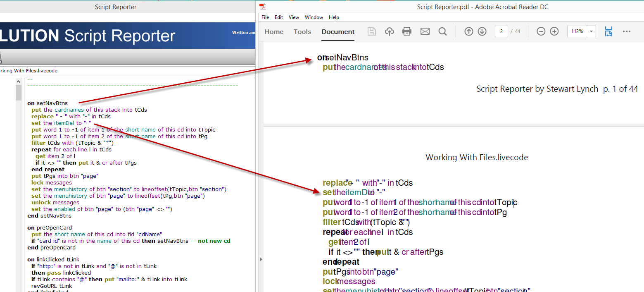Go to previous page with up arrow
The image size is (644, 292).
[468, 31]
